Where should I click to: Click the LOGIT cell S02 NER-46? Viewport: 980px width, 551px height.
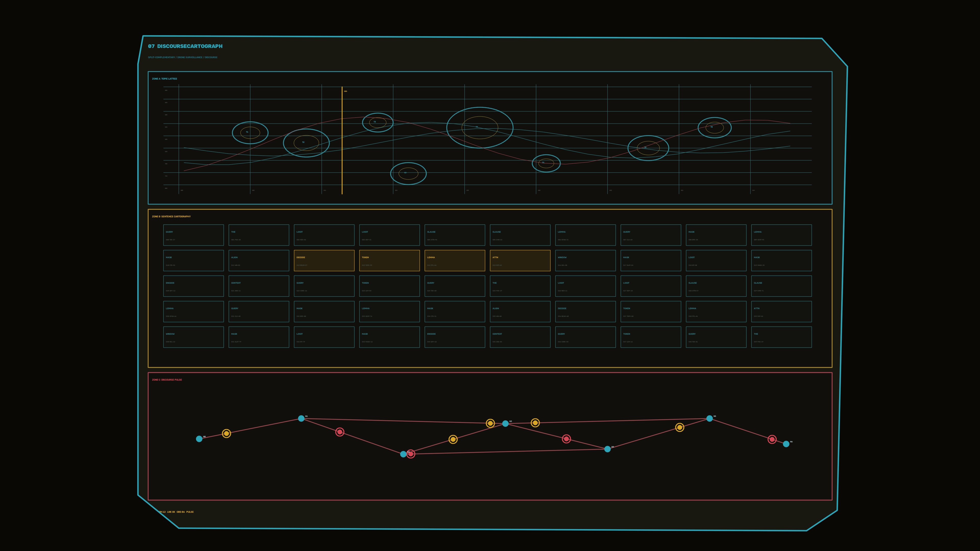(x=324, y=235)
